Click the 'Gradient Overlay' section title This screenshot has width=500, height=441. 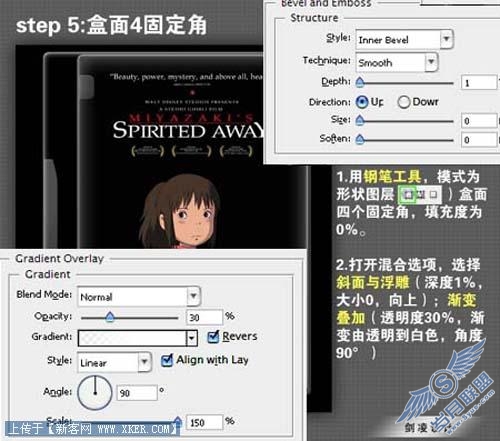[x=59, y=258]
